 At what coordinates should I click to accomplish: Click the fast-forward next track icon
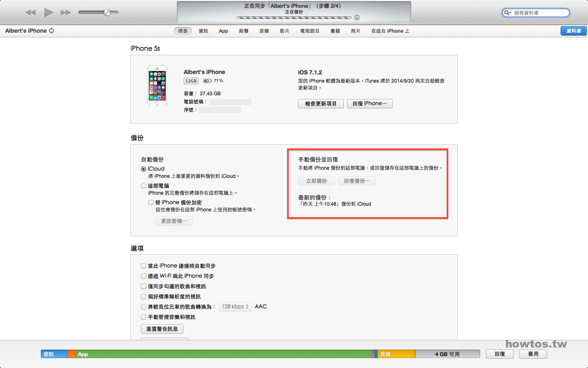point(66,13)
